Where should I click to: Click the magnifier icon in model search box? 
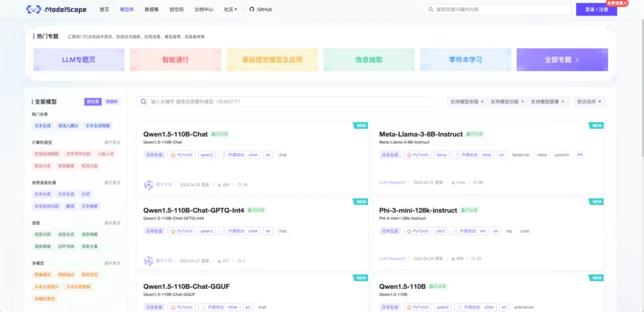tap(144, 101)
